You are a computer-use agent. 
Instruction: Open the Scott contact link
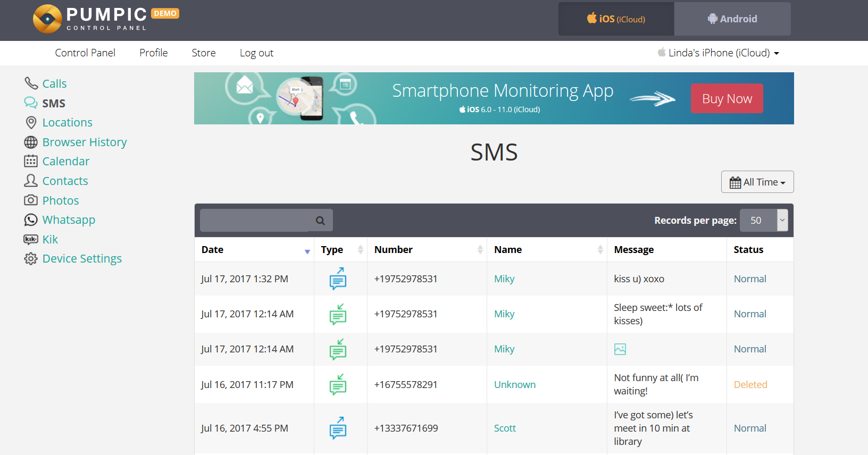coord(505,428)
